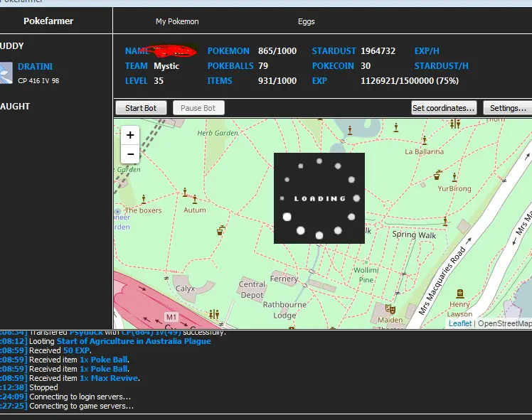The width and height of the screenshot is (532, 420).
Task: Click the monument marker above La Ballarina
Action: click(425, 140)
